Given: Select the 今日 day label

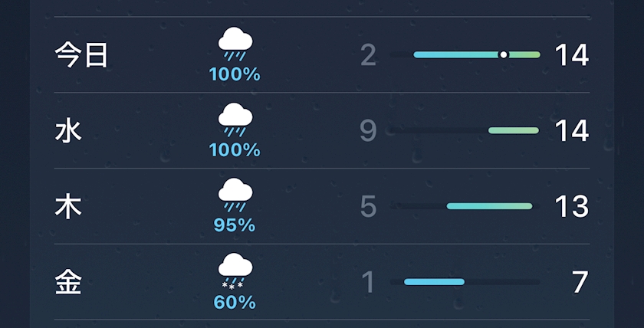Looking at the screenshot, I should [81, 55].
